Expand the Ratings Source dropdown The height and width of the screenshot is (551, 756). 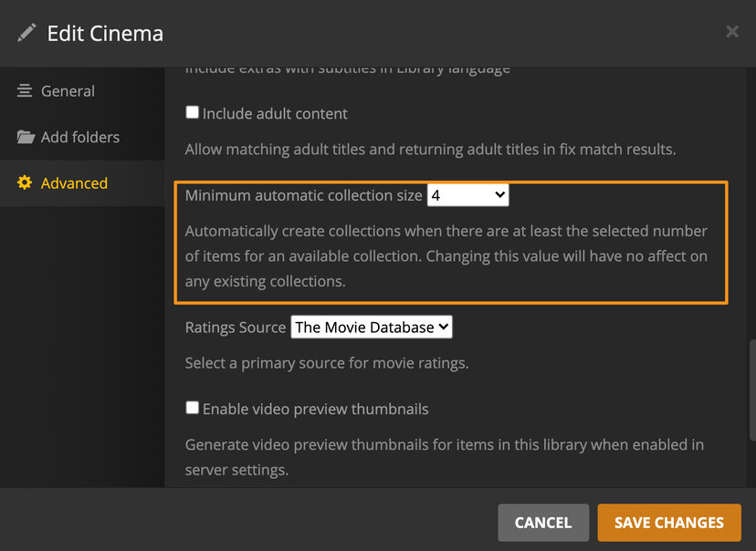point(371,327)
